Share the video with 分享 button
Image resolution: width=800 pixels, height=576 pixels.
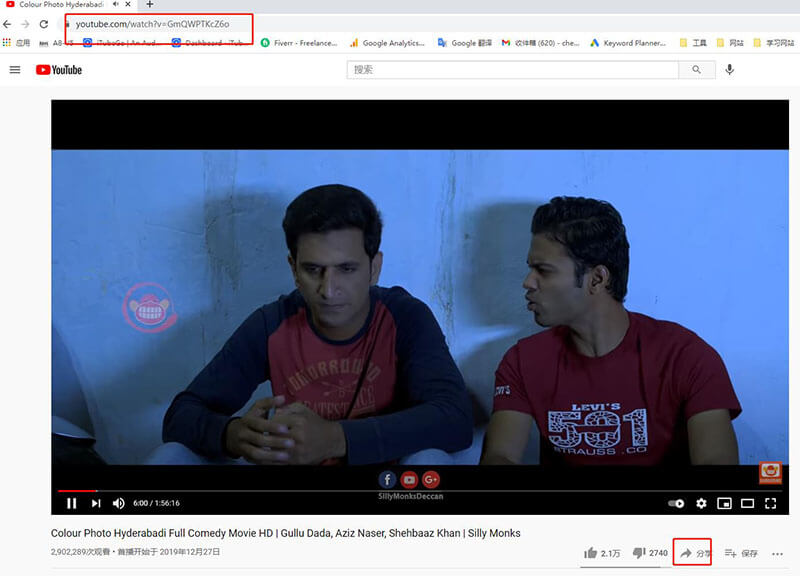point(693,553)
